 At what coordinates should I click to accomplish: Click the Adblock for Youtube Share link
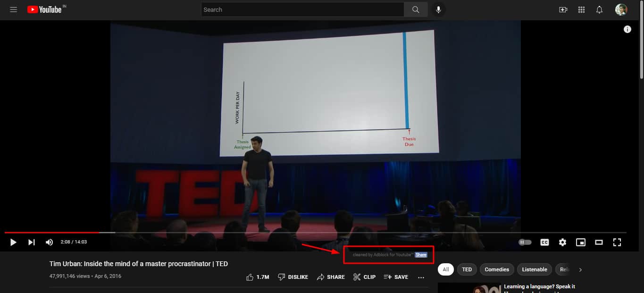(x=421, y=255)
